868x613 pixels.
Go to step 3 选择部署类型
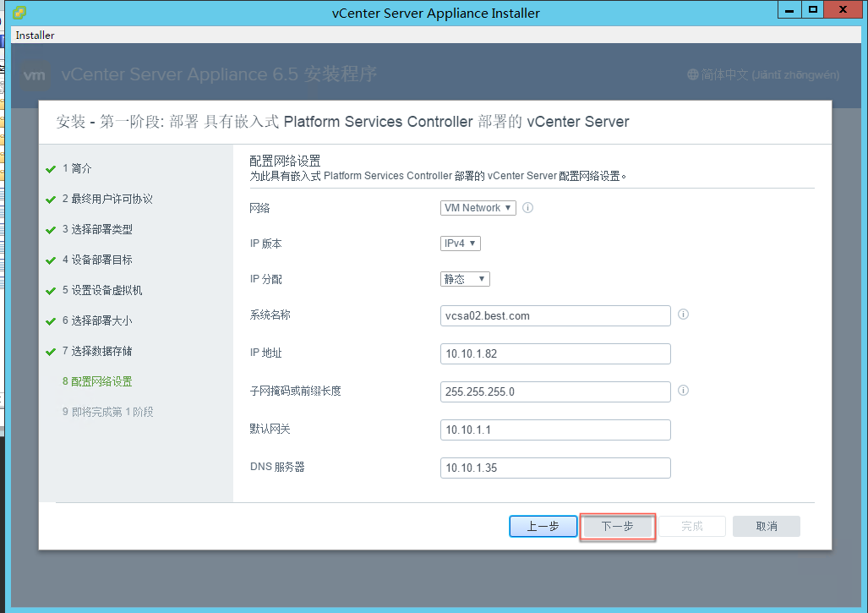[97, 229]
